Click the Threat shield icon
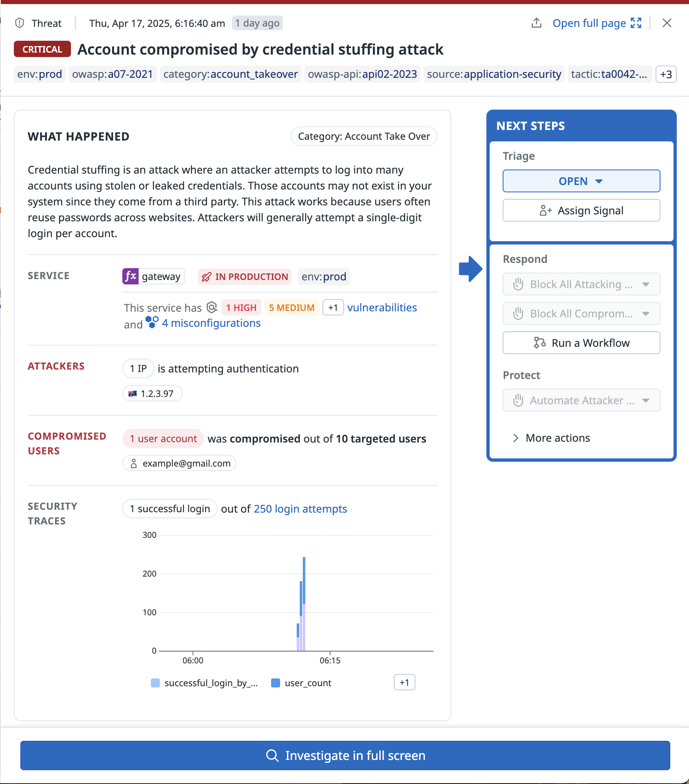This screenshot has height=784, width=689. [20, 23]
